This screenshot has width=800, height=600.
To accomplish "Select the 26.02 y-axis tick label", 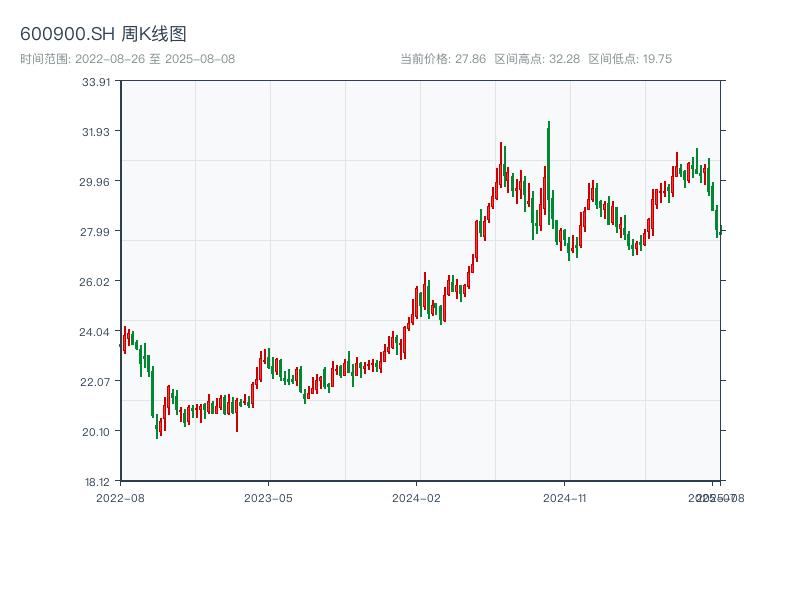I will [x=96, y=282].
